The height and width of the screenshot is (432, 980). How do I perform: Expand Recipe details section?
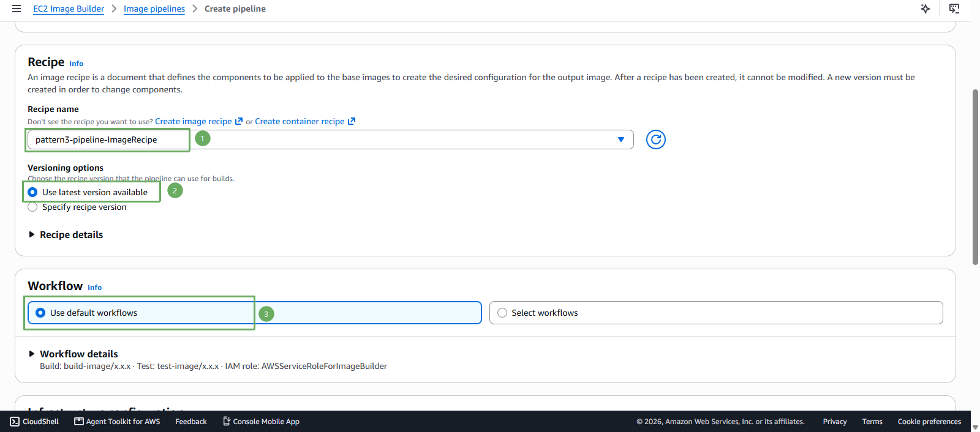pos(66,235)
